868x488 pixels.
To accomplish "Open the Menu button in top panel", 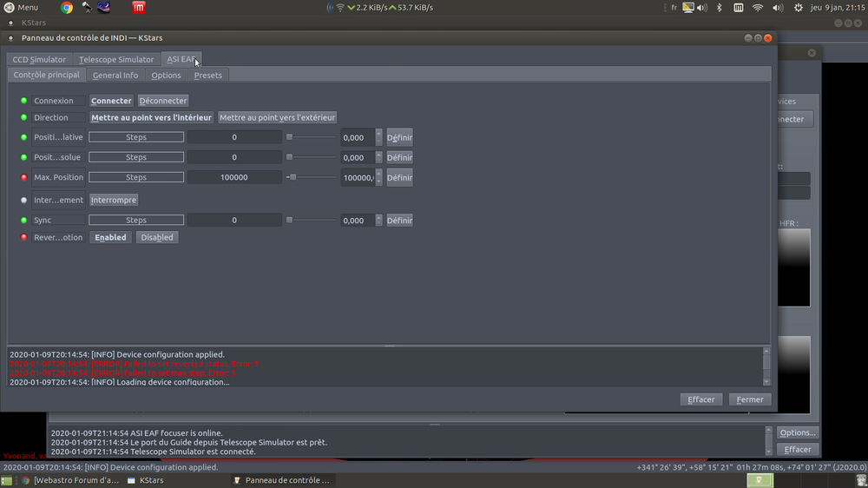I will 22,7.
